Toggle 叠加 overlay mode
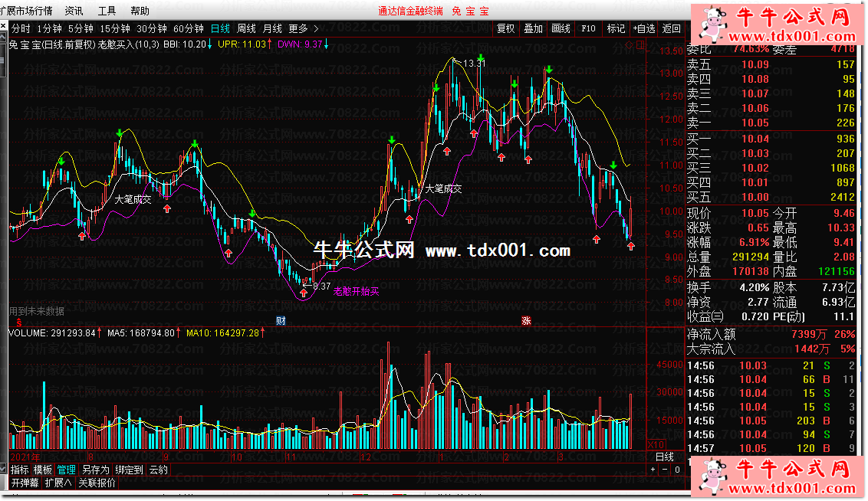The width and height of the screenshot is (868, 501). point(533,28)
